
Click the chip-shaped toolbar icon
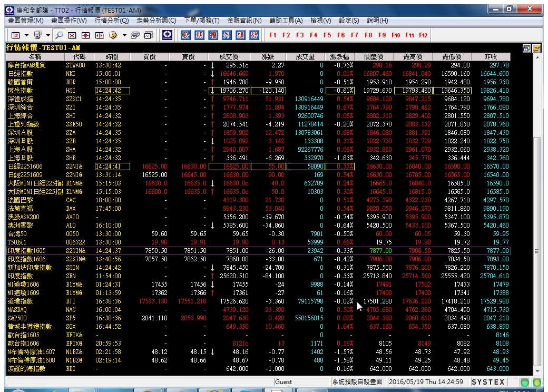click(x=135, y=35)
